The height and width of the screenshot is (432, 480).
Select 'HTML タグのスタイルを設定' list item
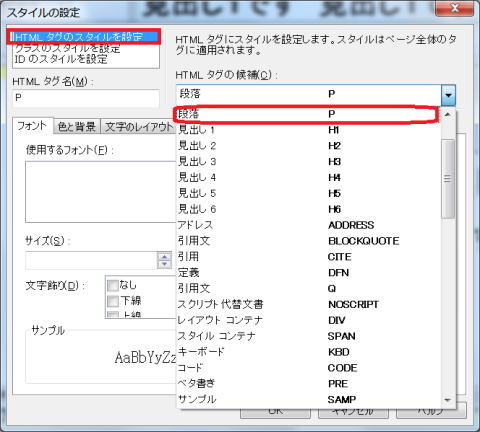tap(86, 37)
